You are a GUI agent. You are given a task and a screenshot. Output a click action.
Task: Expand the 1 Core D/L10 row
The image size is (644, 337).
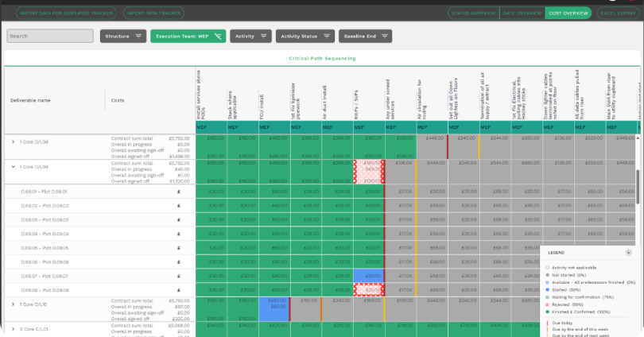pos(13,304)
